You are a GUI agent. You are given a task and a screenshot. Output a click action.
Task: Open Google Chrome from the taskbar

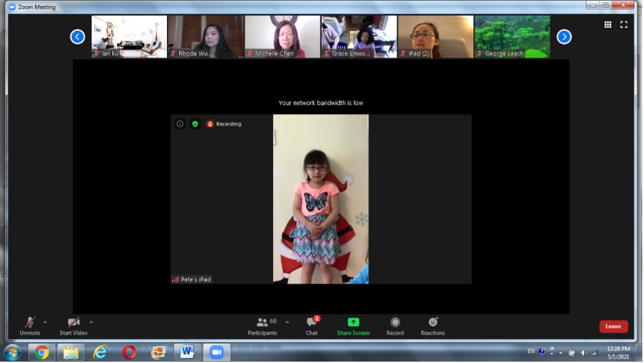coord(41,352)
